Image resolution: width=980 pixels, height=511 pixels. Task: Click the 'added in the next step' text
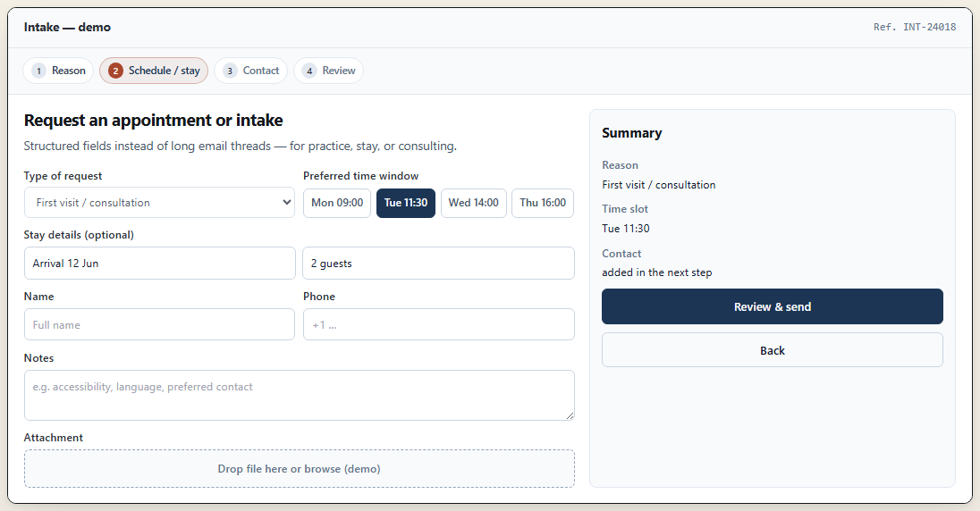(657, 272)
